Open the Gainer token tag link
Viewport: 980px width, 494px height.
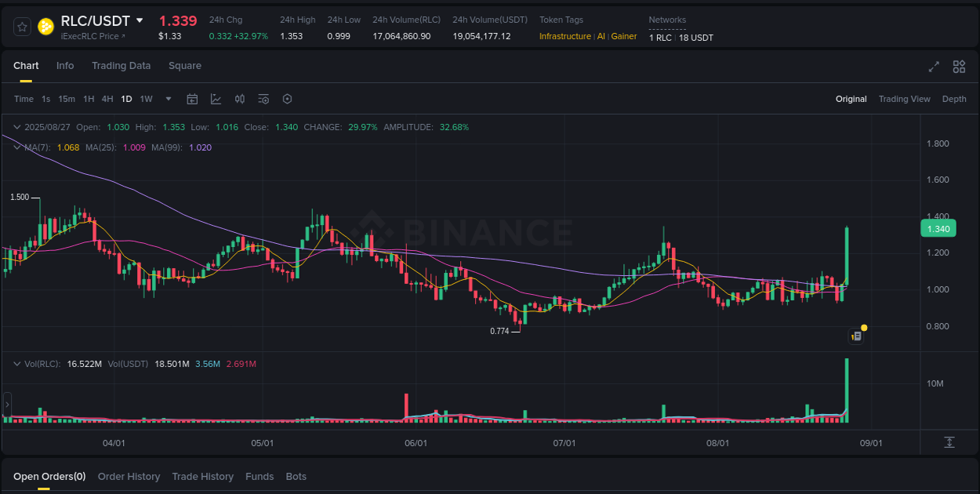point(623,35)
